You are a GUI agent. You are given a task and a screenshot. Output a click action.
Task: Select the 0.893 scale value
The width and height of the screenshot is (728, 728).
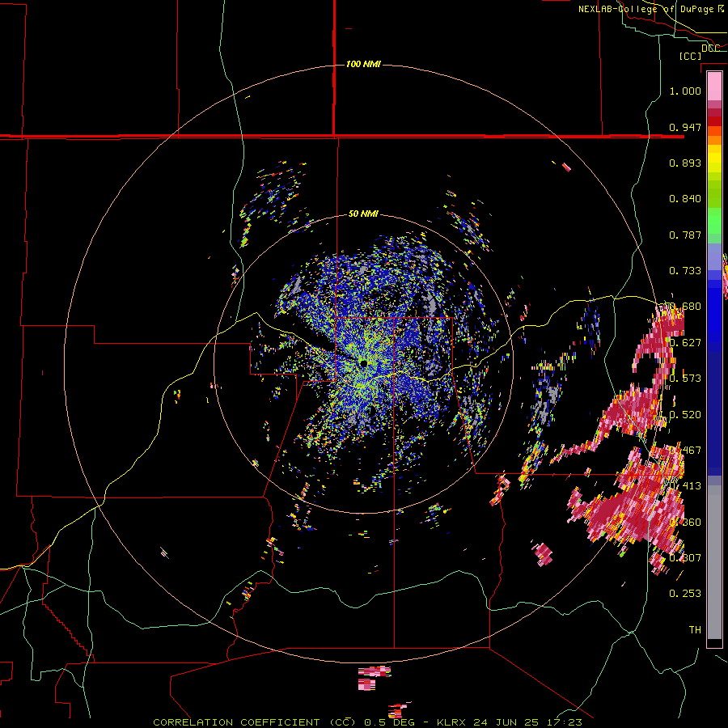point(685,163)
